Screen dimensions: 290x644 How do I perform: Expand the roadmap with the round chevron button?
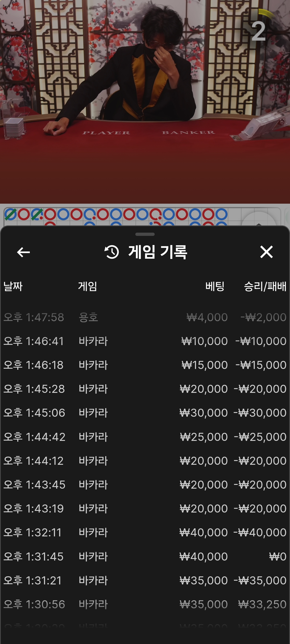click(x=259, y=220)
